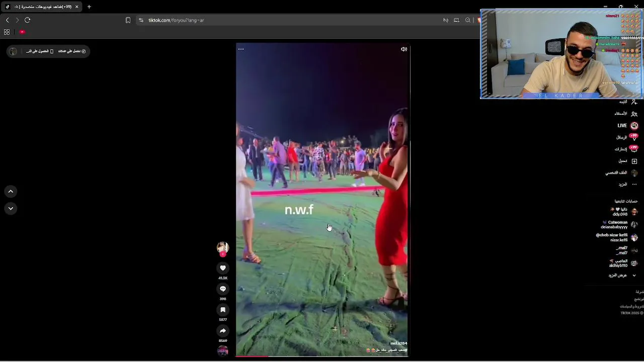The width and height of the screenshot is (644, 362).
Task: Open followed account Catwoman deianababyyyy
Action: 619,225
